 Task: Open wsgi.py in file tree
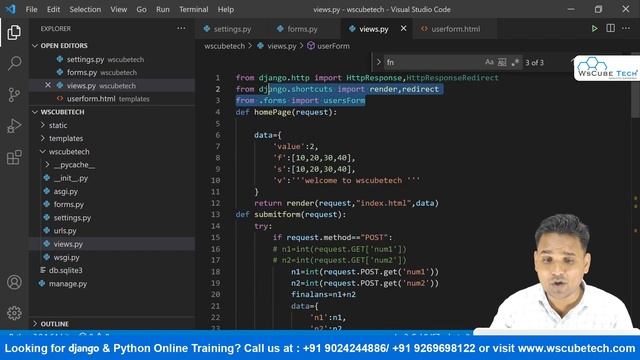coord(66,257)
